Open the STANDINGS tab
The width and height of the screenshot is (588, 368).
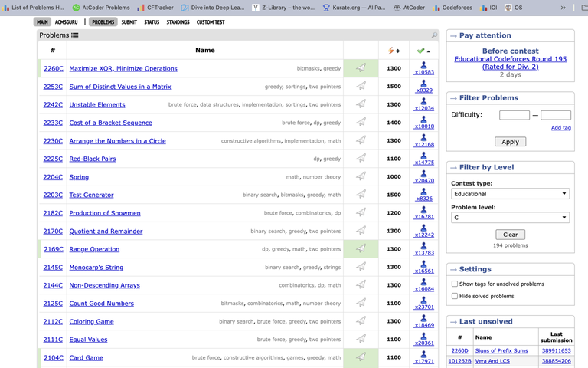(x=178, y=22)
